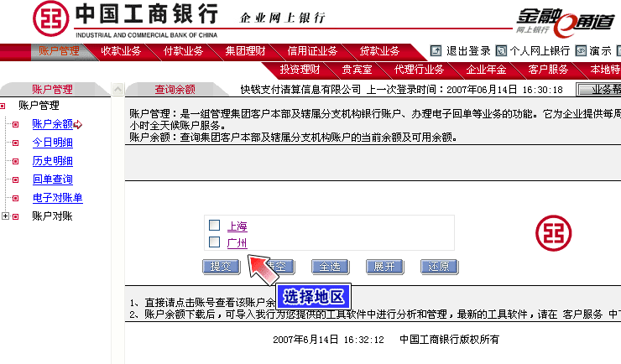This screenshot has width=621, height=364.
Task: Click red bullet icon next to 账户对账
Action: tap(15, 216)
